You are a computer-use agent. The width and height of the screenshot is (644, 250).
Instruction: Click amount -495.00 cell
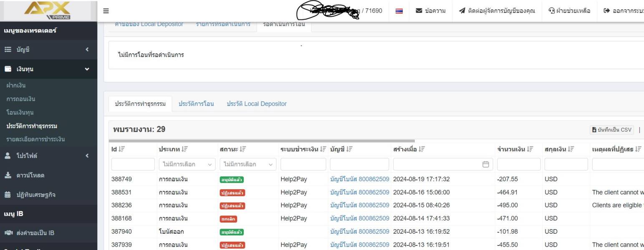click(507, 205)
